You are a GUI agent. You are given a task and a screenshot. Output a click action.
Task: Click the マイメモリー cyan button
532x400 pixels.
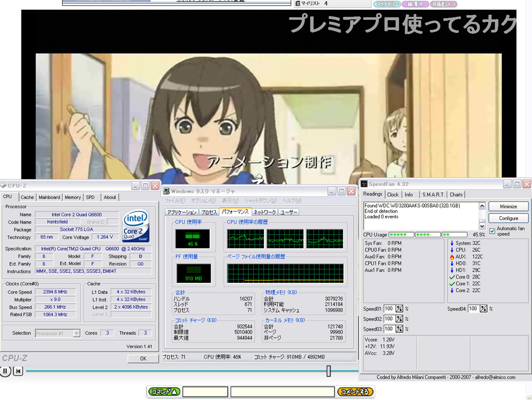[387, 4]
